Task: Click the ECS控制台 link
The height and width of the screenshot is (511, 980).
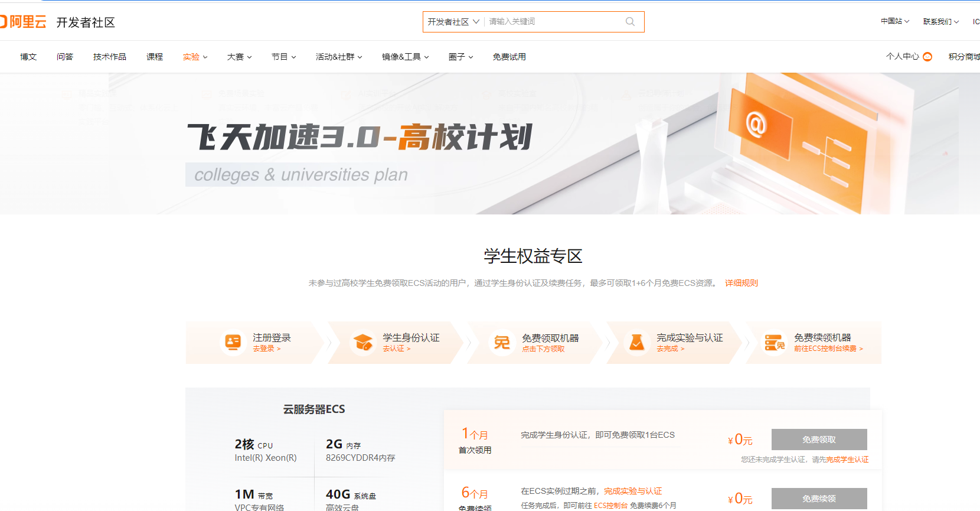Action: pos(610,506)
